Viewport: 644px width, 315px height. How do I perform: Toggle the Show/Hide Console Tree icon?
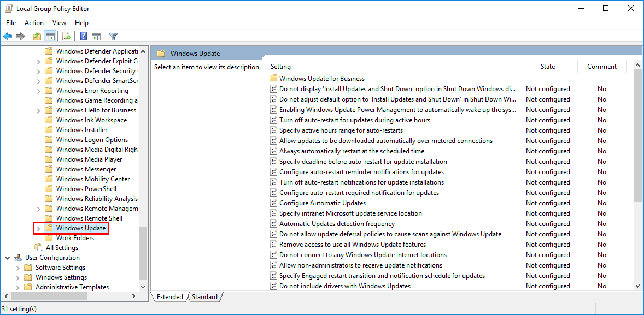[50, 37]
